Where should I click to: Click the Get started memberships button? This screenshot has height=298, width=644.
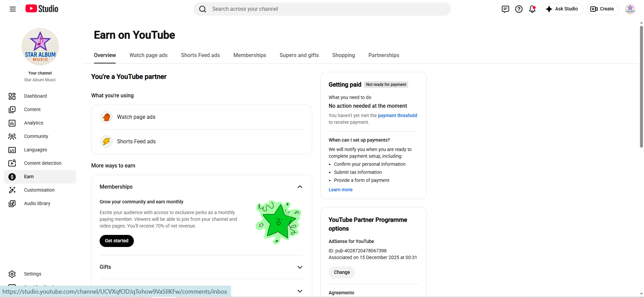(x=117, y=241)
